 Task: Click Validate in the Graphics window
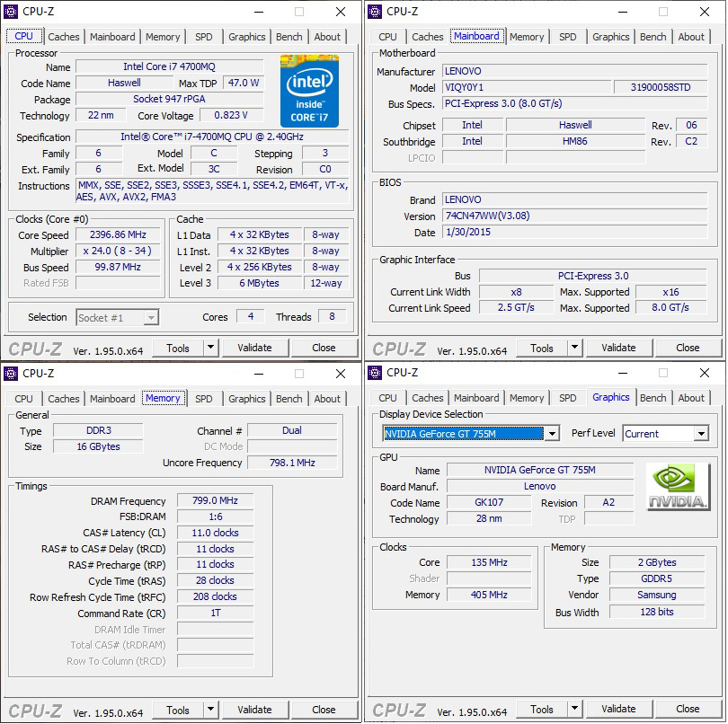(618, 709)
